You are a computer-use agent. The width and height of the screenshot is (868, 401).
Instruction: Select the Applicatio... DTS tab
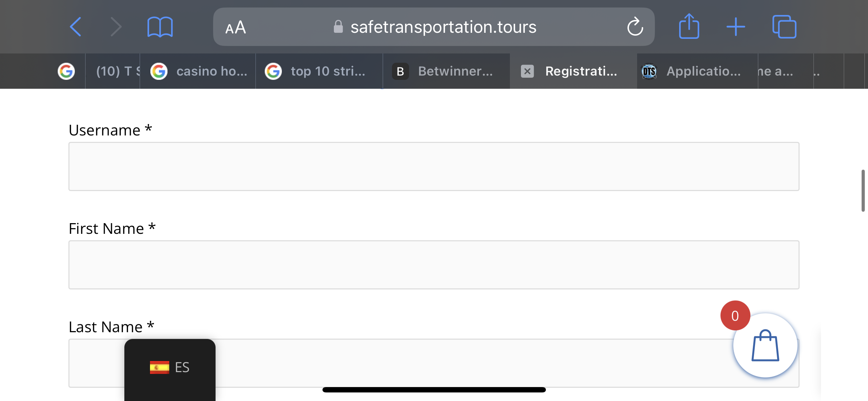pyautogui.click(x=697, y=71)
